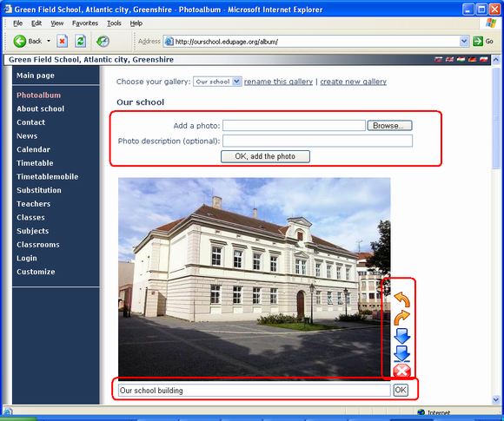Open the Favorites menu
The image size is (504, 421).
pos(85,23)
